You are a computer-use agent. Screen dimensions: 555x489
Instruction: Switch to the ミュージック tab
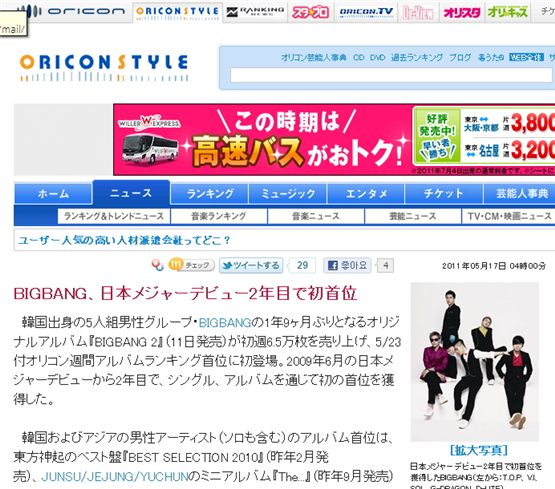tap(288, 194)
